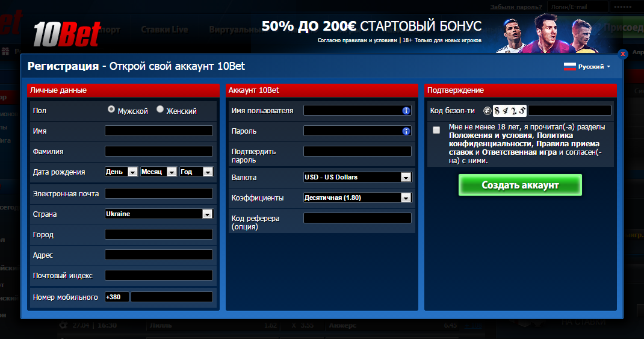Viewport: 644px width, 339px height.
Task: Click the +380 phone code field
Action: coord(117,297)
